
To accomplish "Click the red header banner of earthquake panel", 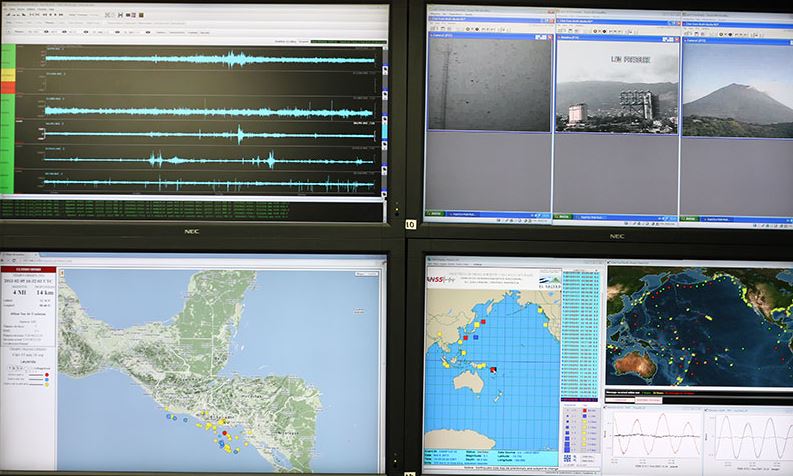I will pos(29,270).
